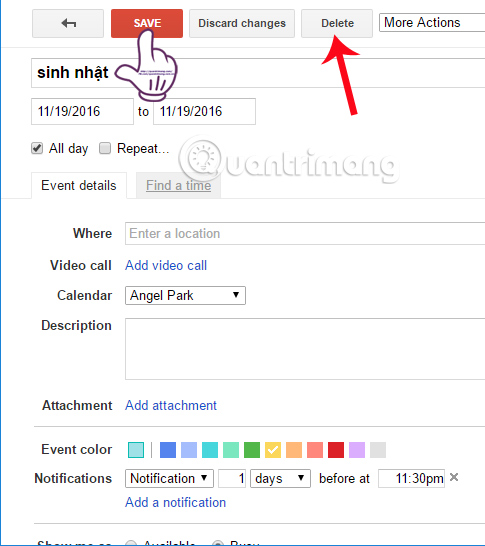Image resolution: width=485 pixels, height=546 pixels.
Task: Add a notification link
Action: (x=175, y=502)
